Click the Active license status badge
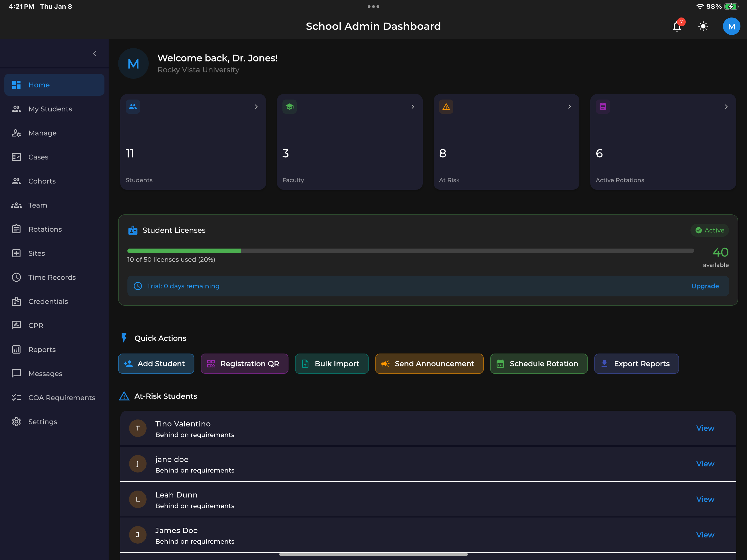 [710, 230]
